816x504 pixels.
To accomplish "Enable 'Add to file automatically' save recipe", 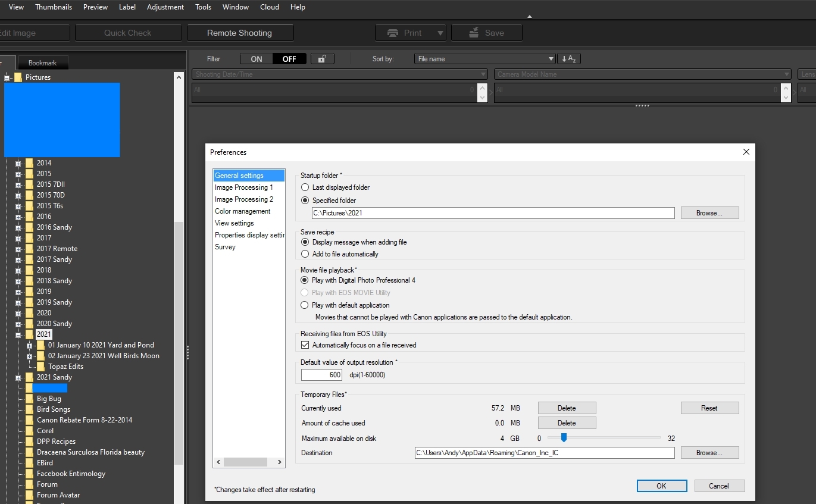I will point(305,254).
